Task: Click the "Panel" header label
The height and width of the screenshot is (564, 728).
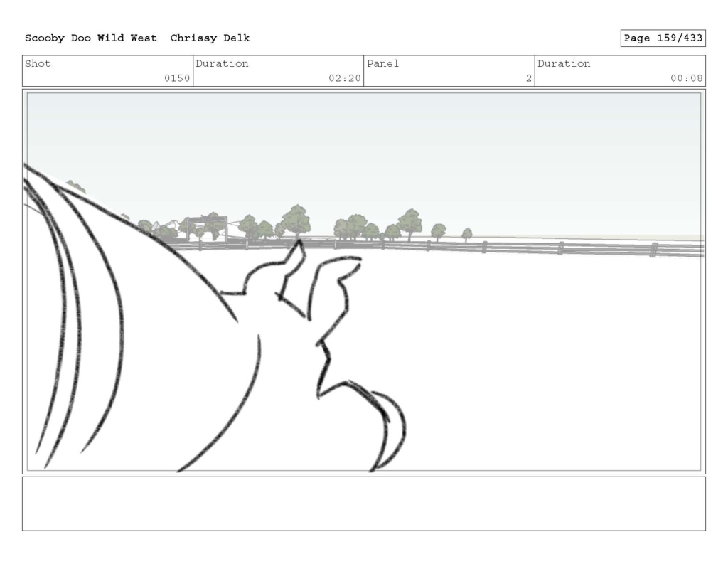Action: (x=382, y=63)
